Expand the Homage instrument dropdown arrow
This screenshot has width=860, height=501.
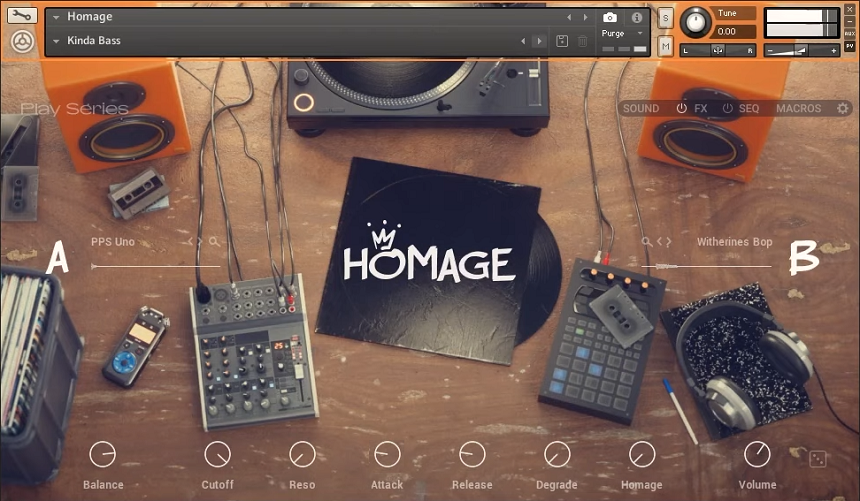[56, 18]
